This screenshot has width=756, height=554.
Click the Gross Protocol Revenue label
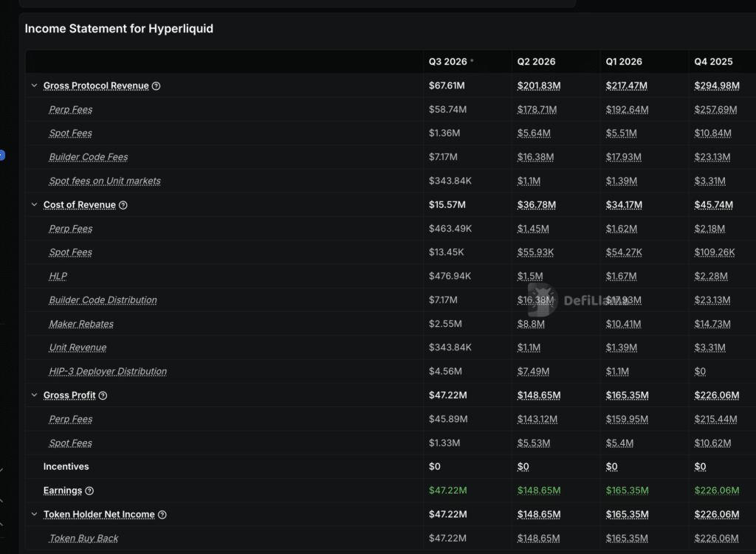pos(96,86)
